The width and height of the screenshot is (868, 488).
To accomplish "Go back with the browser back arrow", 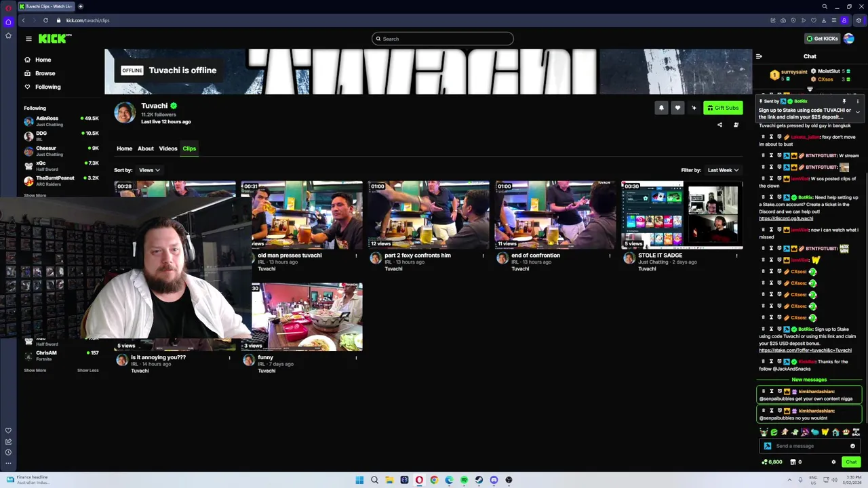I will coord(23,20).
